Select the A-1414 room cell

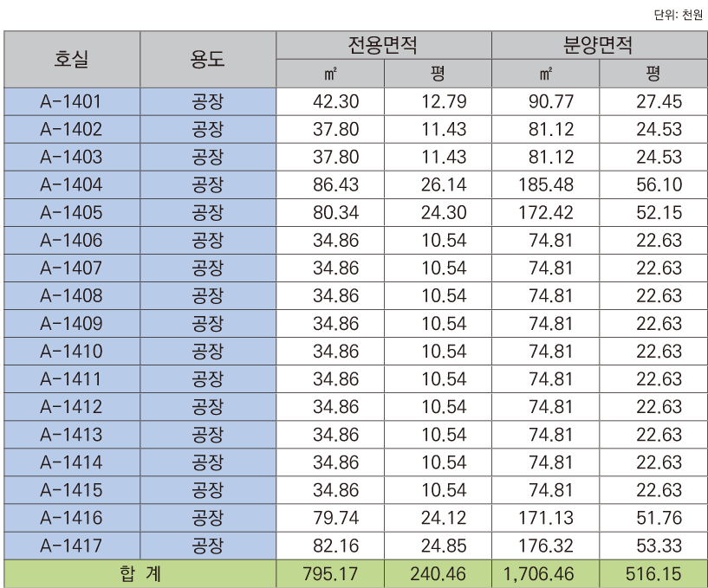(71, 462)
